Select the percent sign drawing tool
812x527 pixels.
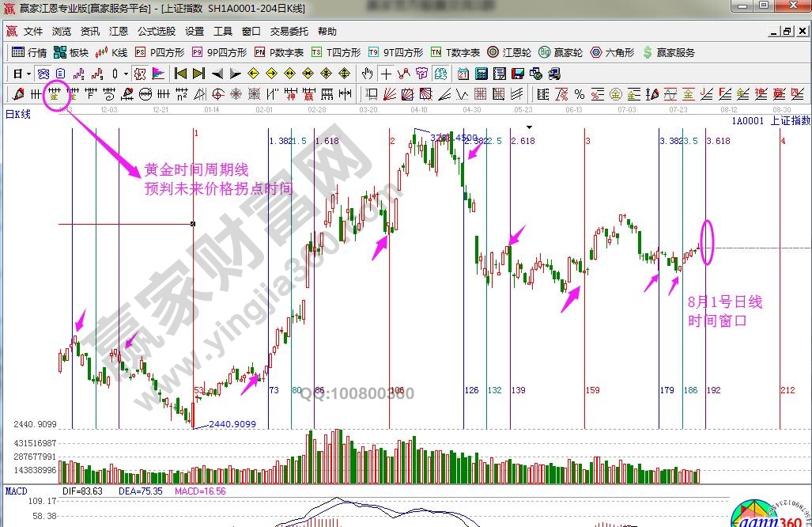pyautogui.click(x=579, y=95)
